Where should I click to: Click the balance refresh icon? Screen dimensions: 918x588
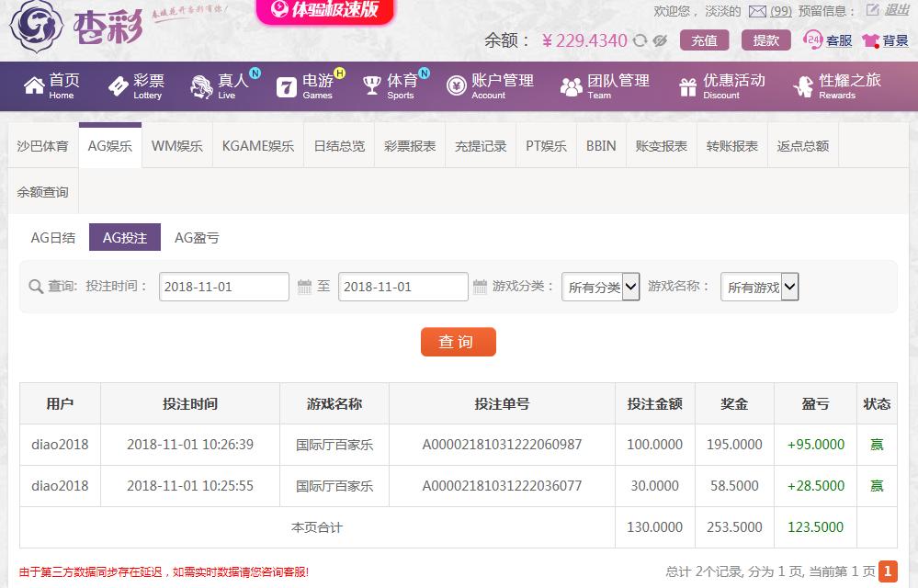point(640,40)
